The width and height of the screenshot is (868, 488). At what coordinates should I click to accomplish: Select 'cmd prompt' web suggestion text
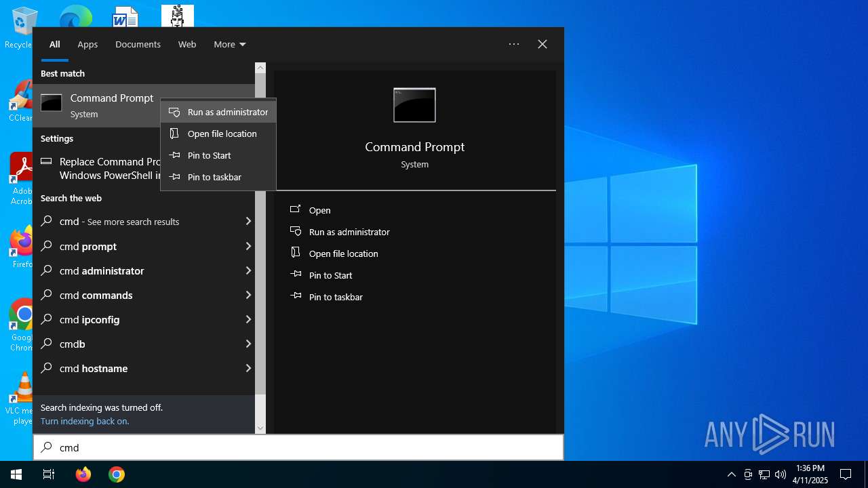[x=88, y=246]
